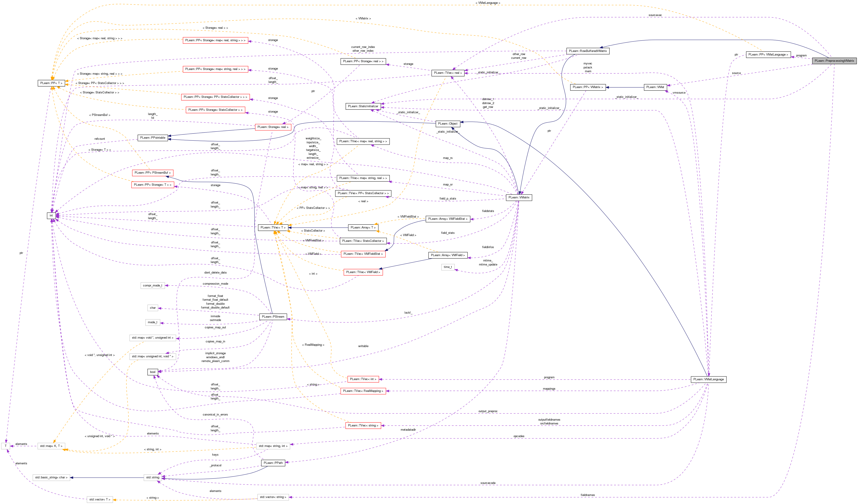
Task: Click the time_t node
Action: pos(448,267)
